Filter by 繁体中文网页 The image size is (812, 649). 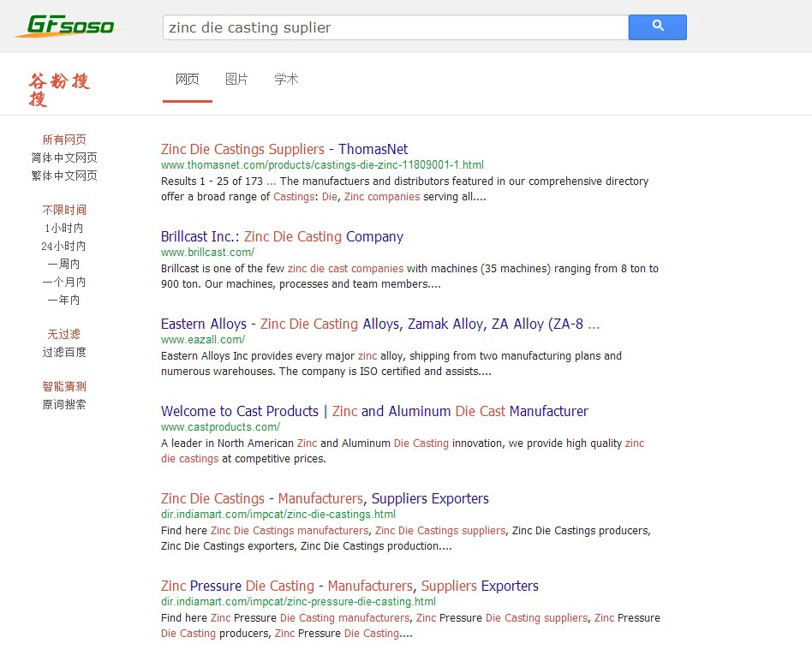pos(64,176)
